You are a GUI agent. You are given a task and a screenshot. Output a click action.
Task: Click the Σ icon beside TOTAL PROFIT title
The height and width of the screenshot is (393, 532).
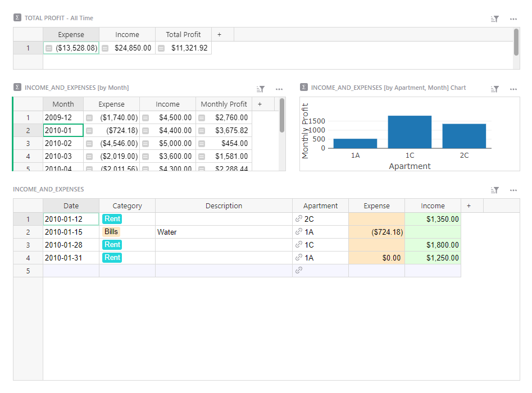click(x=16, y=17)
